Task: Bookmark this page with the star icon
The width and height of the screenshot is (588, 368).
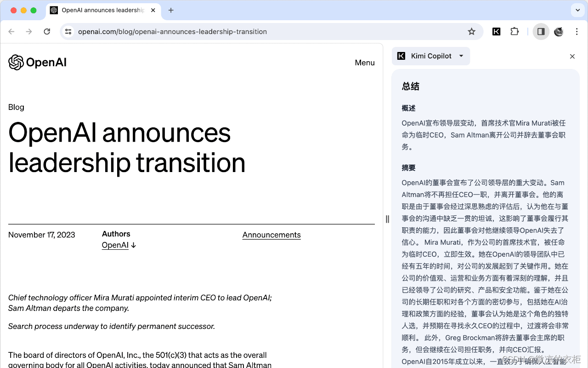Action: [x=471, y=32]
